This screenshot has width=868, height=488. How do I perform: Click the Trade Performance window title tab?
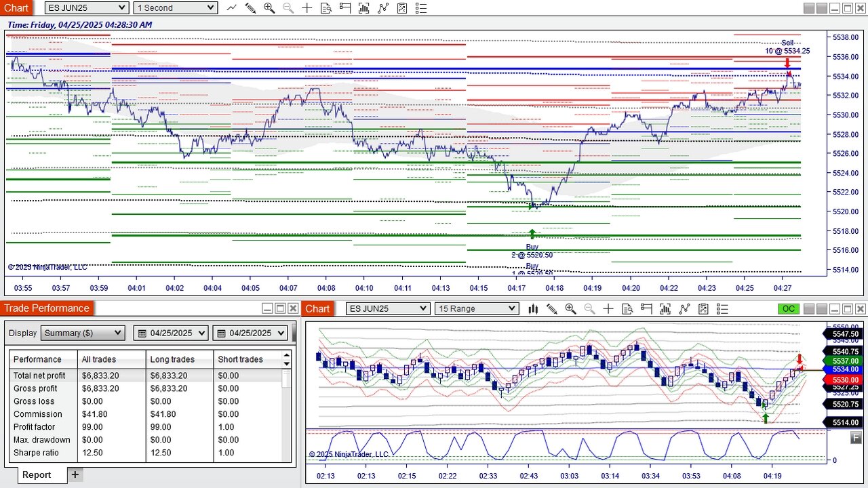47,308
